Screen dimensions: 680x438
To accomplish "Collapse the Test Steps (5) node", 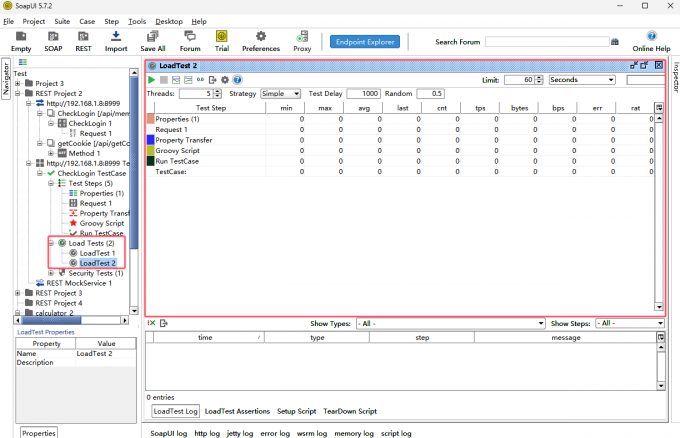I will coord(51,183).
